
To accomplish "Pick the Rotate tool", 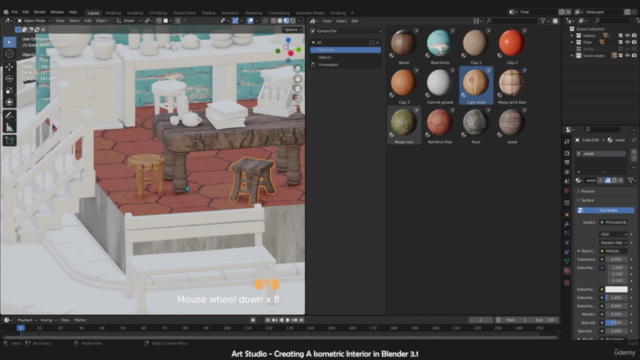I will 9,78.
